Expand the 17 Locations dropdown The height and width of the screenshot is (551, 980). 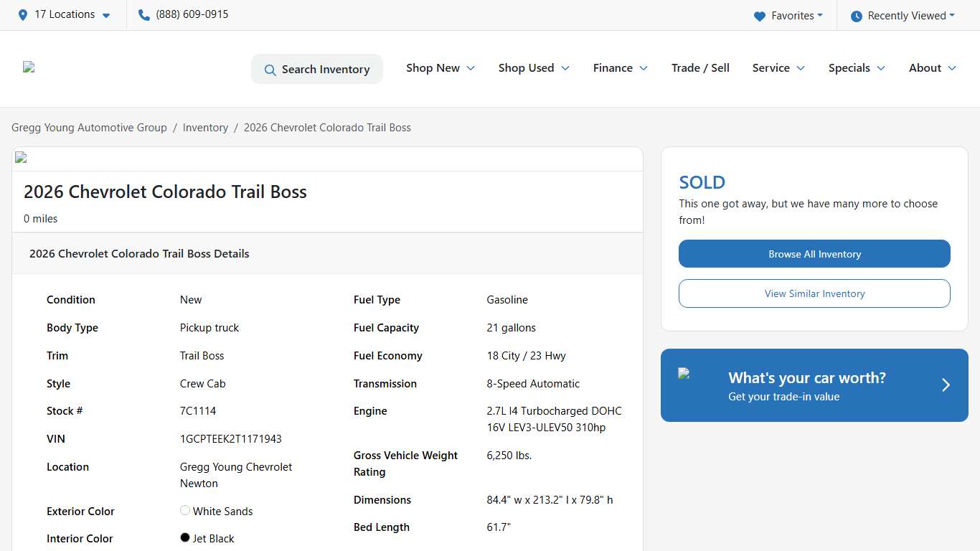click(65, 15)
